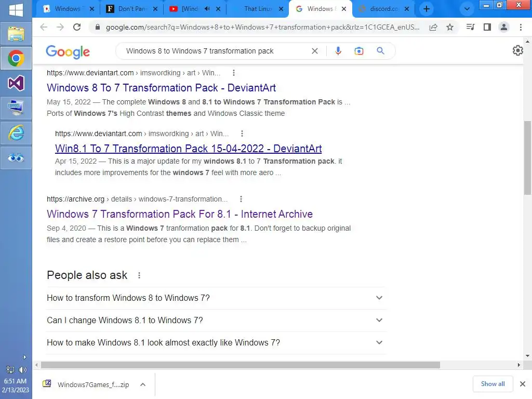Switch to the first Windows tab
The height and width of the screenshot is (399, 532).
67,9
